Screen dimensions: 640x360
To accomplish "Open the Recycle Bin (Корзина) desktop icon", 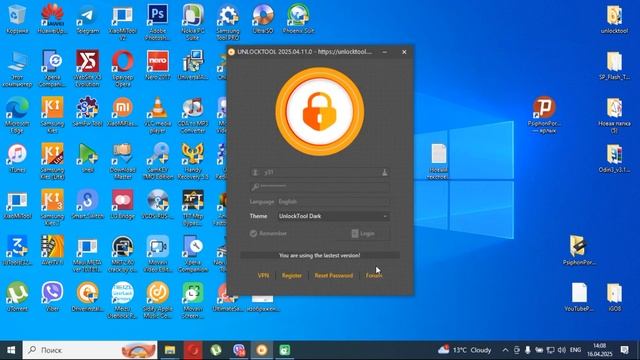I will 17,19.
